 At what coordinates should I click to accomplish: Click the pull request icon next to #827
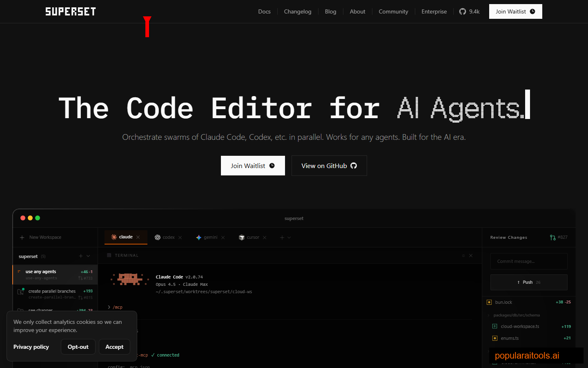tap(552, 237)
